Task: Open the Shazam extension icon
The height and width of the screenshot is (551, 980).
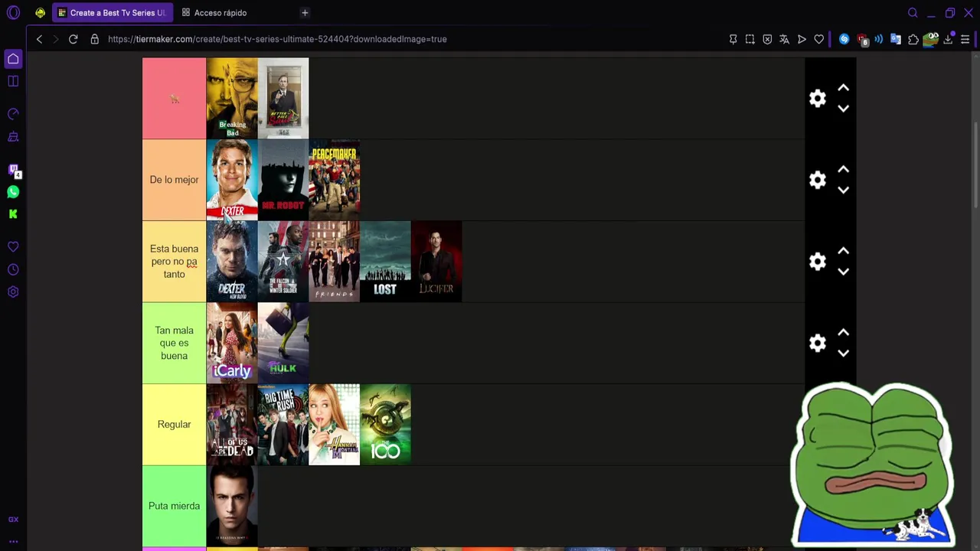Action: 844,39
